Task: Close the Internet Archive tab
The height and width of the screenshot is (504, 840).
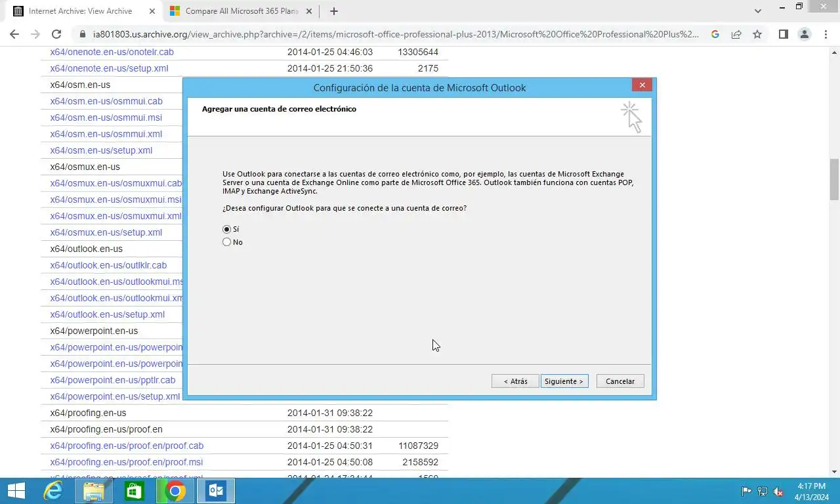Action: point(152,11)
